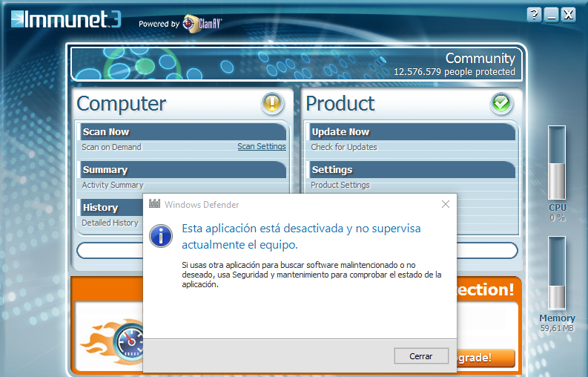Click the '0 %' CPU value

click(x=557, y=217)
